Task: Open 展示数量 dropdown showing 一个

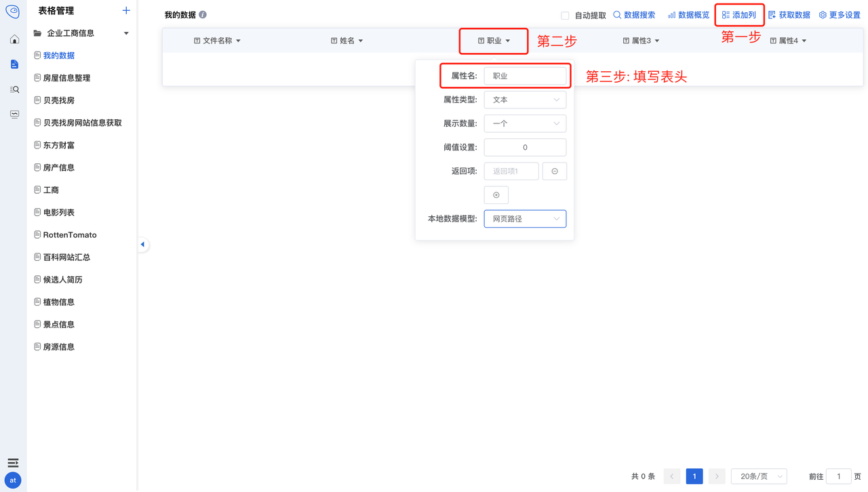Action: [525, 123]
